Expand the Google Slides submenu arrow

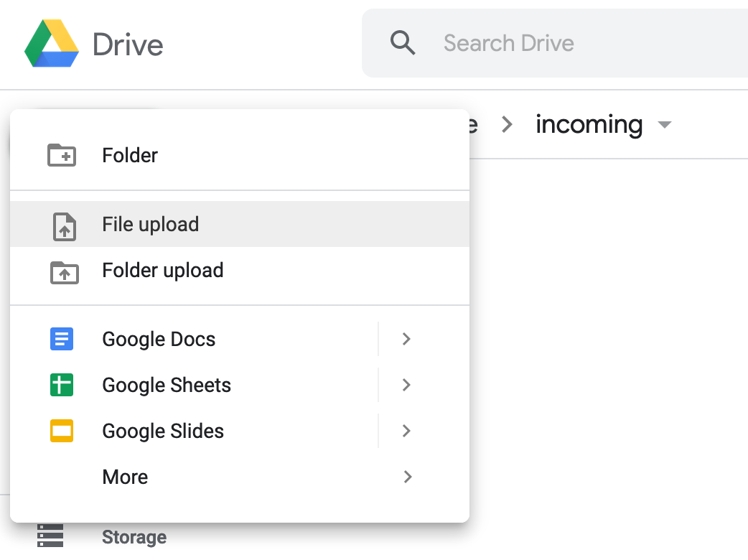coord(406,431)
